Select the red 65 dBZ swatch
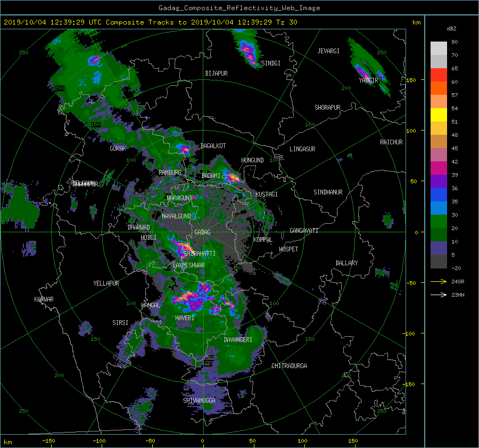 (439, 75)
